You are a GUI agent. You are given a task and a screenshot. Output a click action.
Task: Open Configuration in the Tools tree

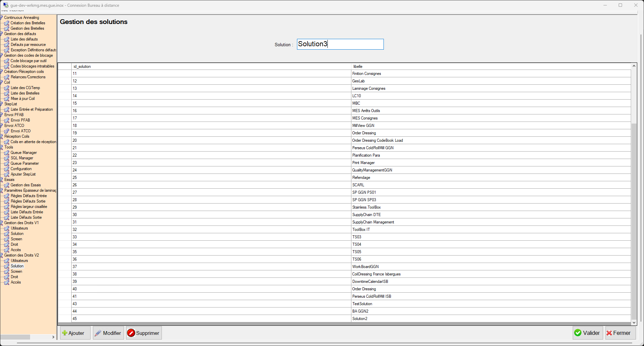21,169
